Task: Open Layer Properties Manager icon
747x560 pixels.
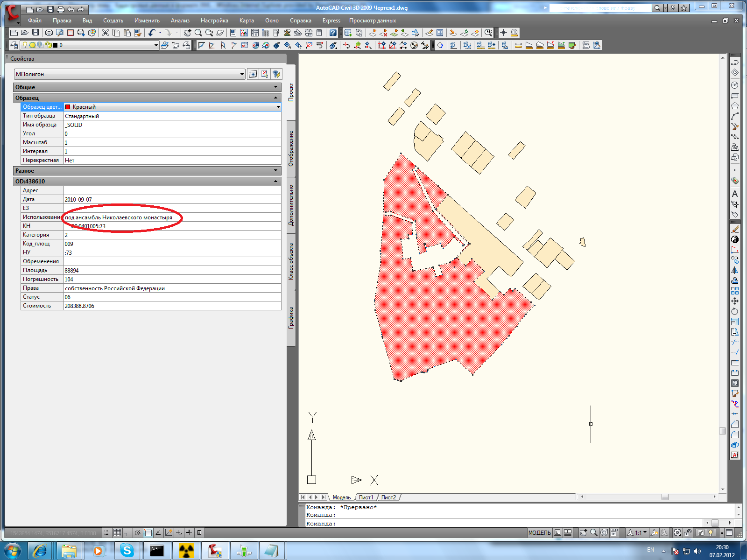Action: (x=14, y=45)
